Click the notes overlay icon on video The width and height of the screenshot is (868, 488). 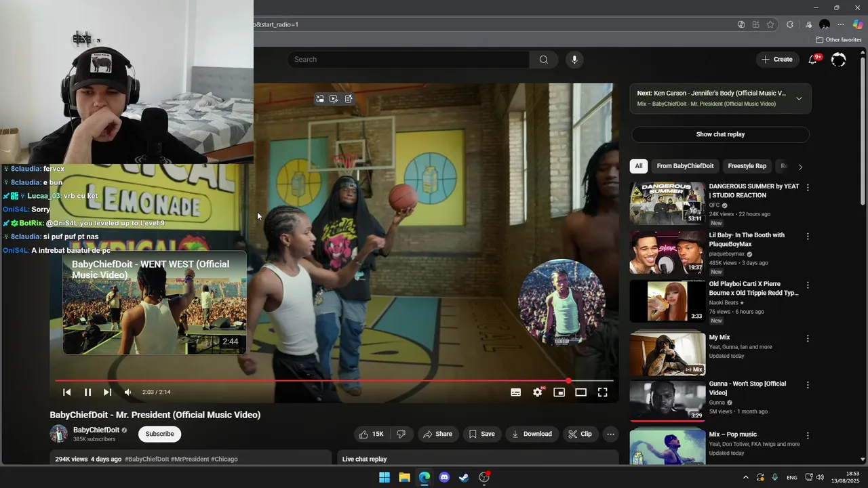(x=349, y=98)
